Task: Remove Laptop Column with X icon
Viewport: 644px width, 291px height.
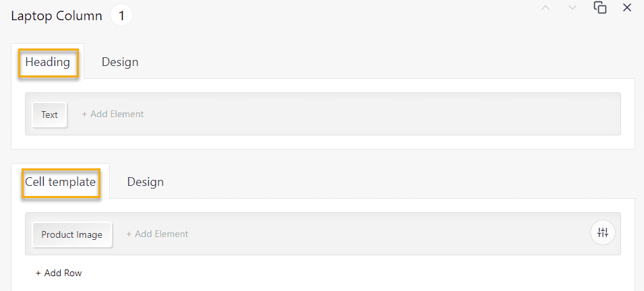Action: 627,7
